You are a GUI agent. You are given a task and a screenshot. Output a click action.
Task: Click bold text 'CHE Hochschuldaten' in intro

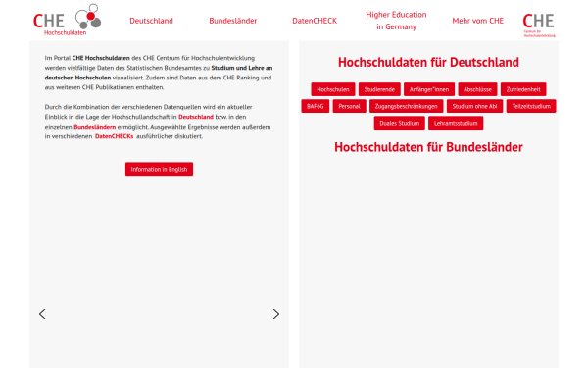101,58
